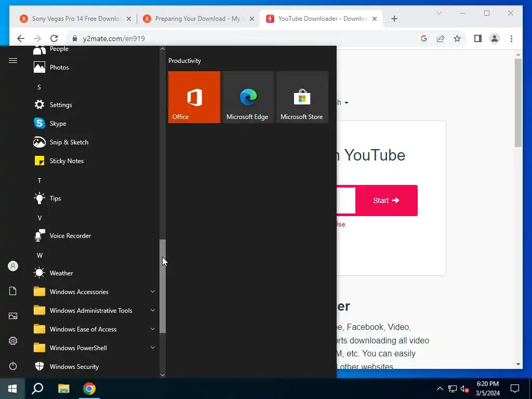Image resolution: width=532 pixels, height=399 pixels.
Task: Expand Windows Accessories folder
Action: tap(95, 291)
